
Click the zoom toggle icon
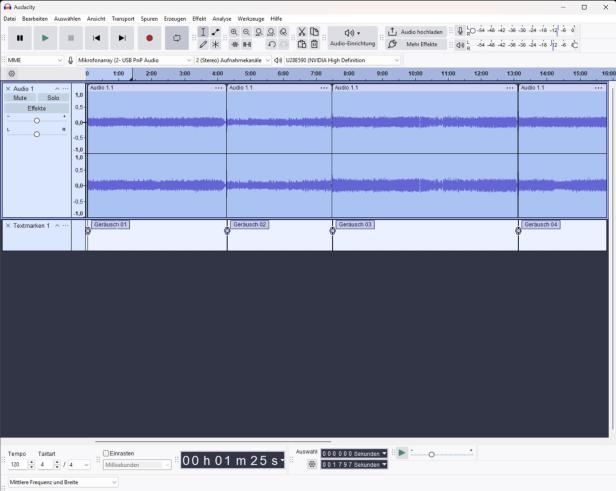tap(283, 32)
